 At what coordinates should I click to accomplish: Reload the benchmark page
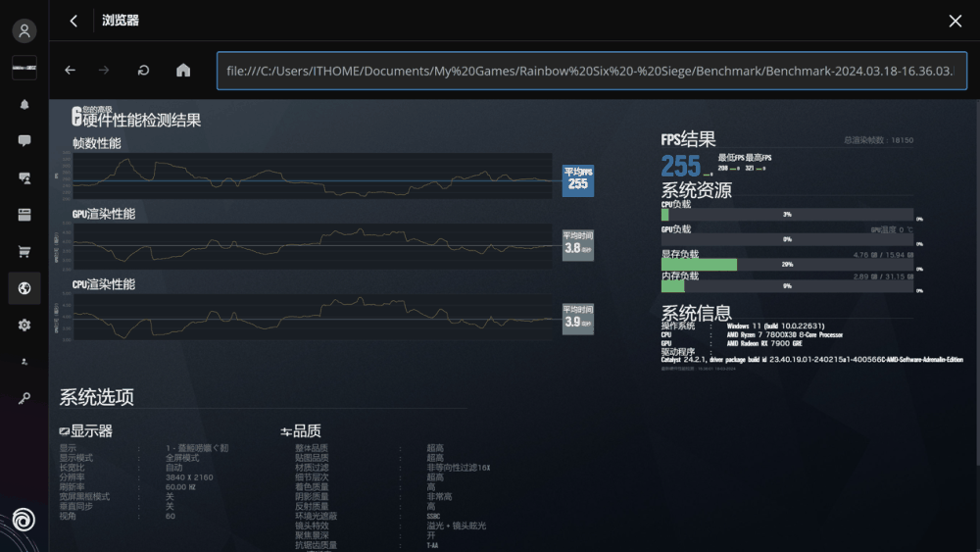pyautogui.click(x=143, y=71)
